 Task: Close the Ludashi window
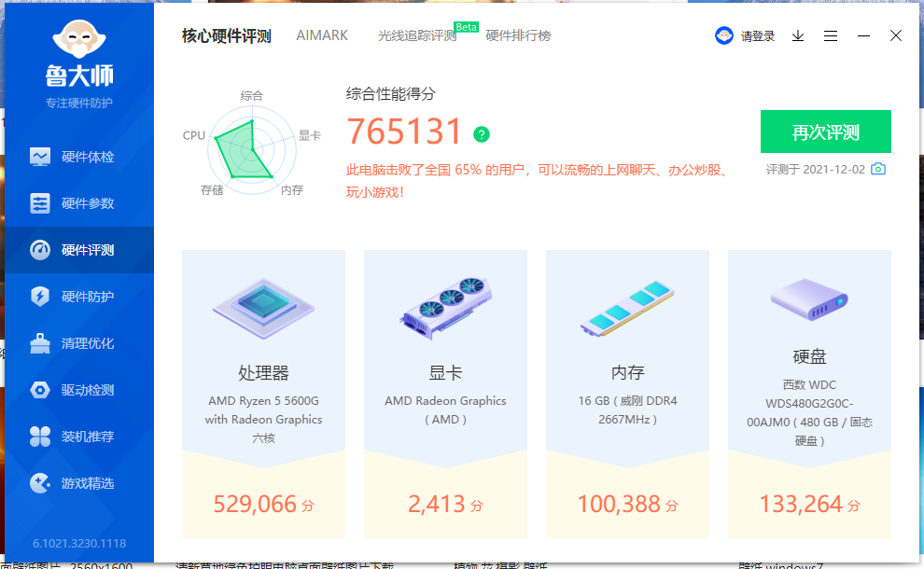point(896,36)
